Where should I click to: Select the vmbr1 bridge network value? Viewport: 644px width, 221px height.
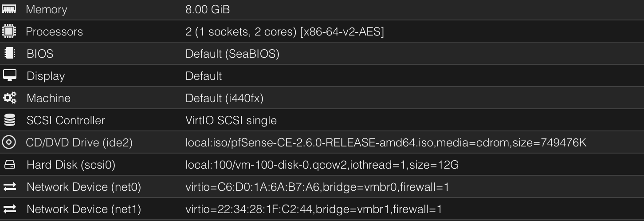(x=313, y=209)
